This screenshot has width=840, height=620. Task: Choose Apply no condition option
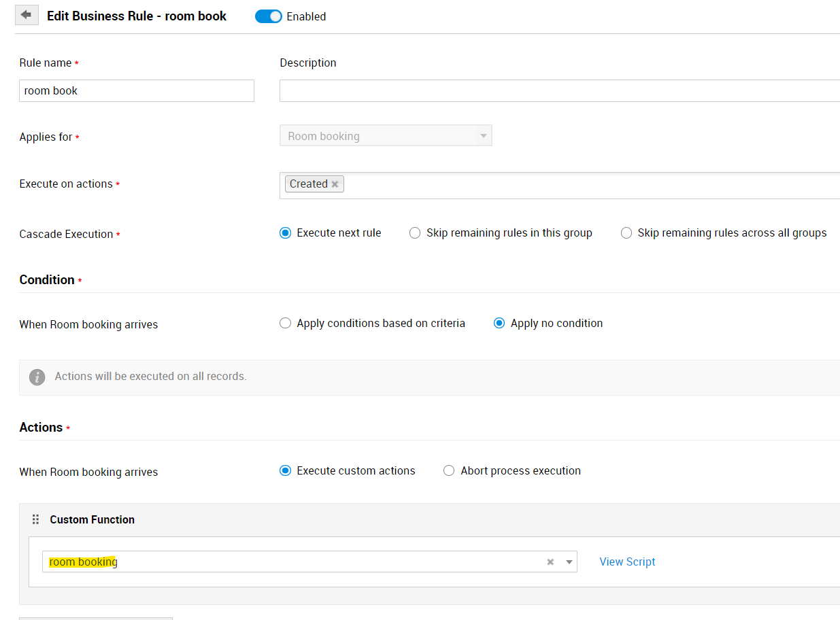click(499, 324)
